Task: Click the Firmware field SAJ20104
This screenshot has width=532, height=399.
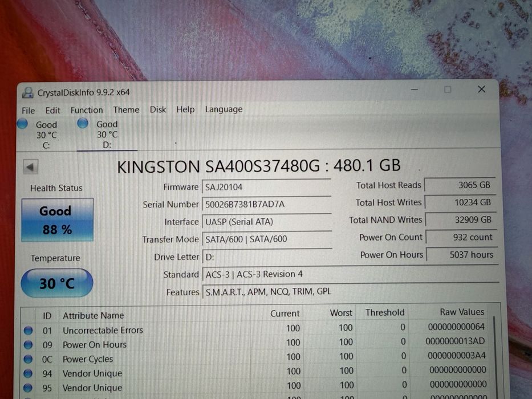Action: click(x=266, y=187)
